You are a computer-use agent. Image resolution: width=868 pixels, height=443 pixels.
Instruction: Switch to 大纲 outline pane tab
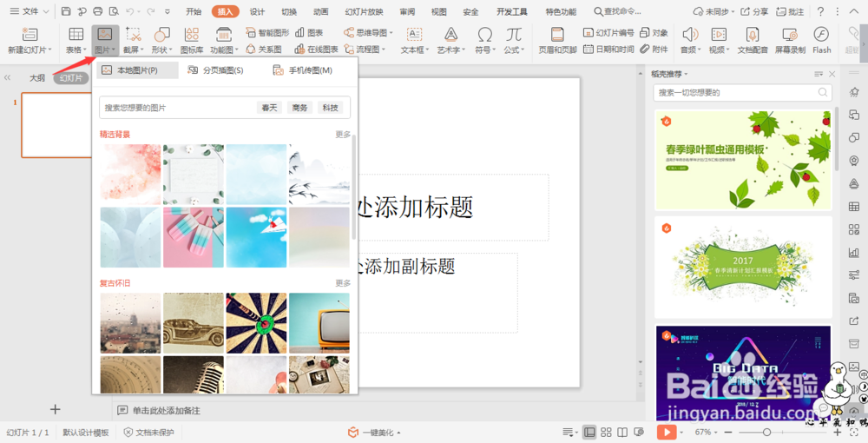[x=37, y=78]
